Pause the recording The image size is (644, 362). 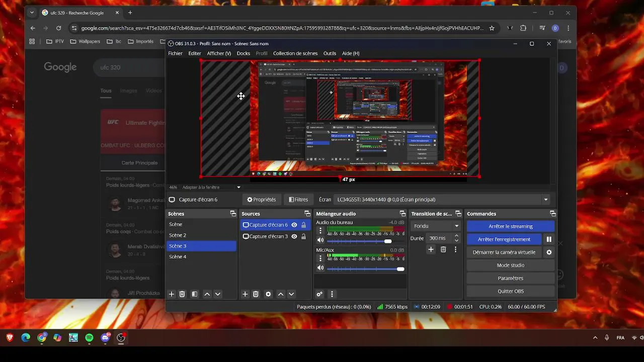(549, 239)
